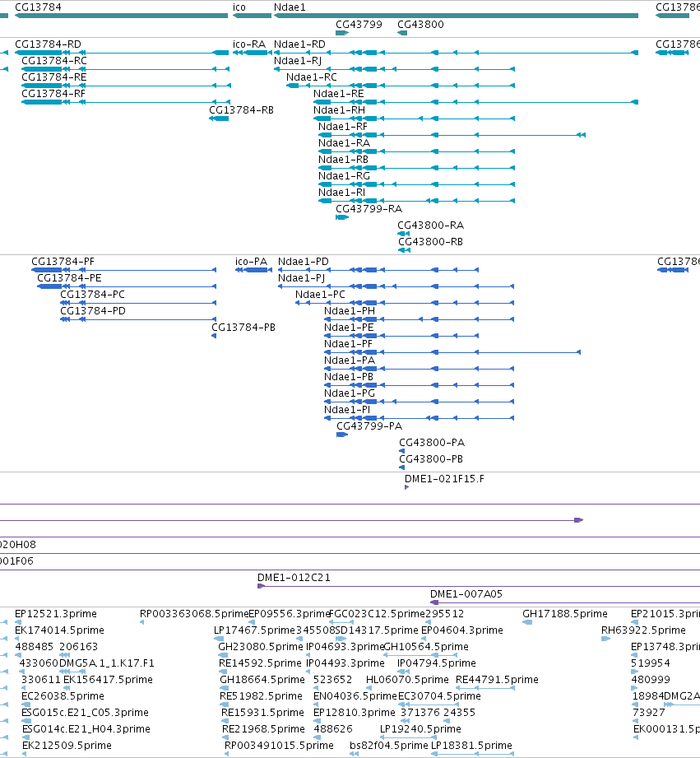Select transcript Ndae1-RC

tap(312, 77)
